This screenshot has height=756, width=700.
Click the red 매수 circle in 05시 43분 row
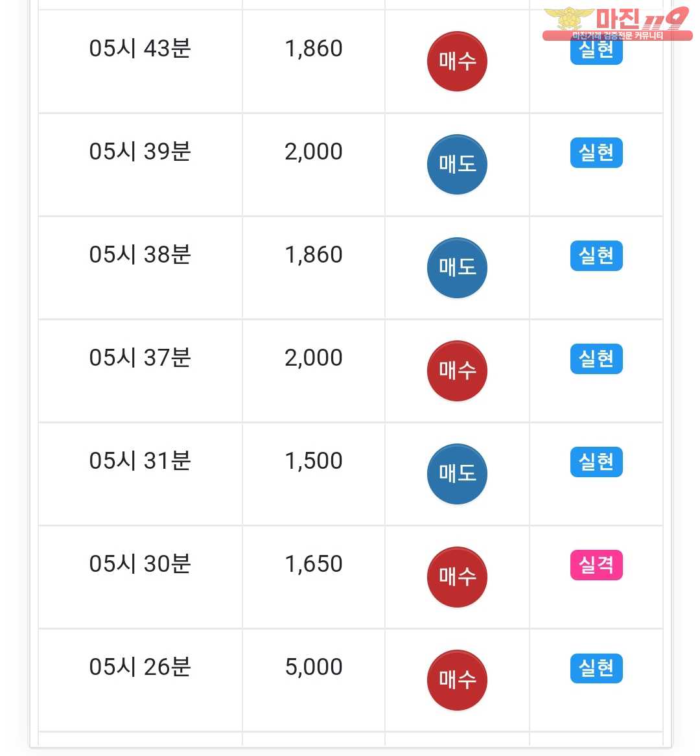click(457, 61)
